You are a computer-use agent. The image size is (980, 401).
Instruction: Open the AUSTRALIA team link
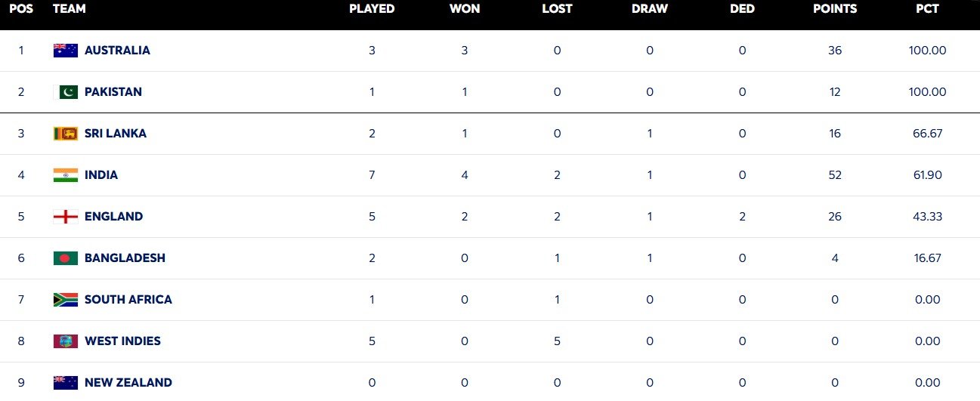pos(117,51)
